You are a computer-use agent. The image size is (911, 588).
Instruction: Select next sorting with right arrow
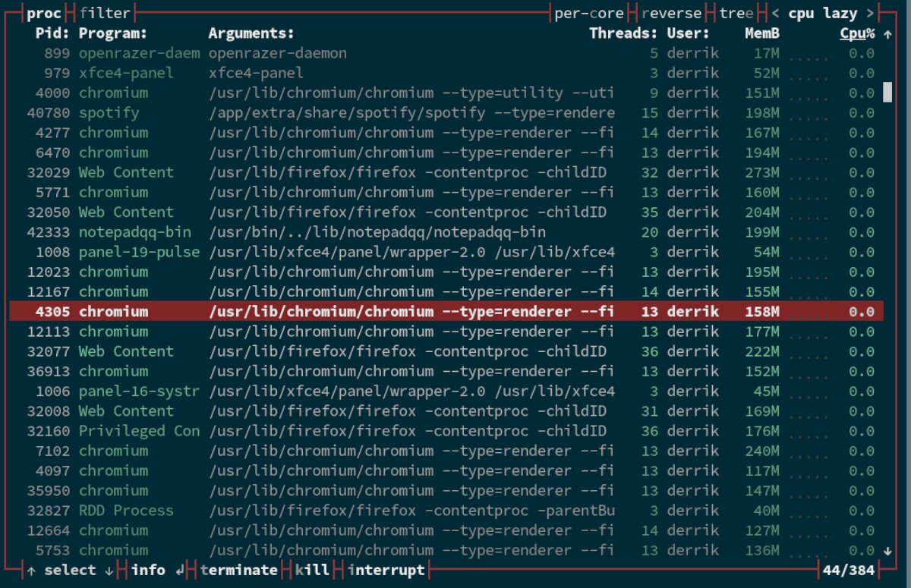(870, 13)
